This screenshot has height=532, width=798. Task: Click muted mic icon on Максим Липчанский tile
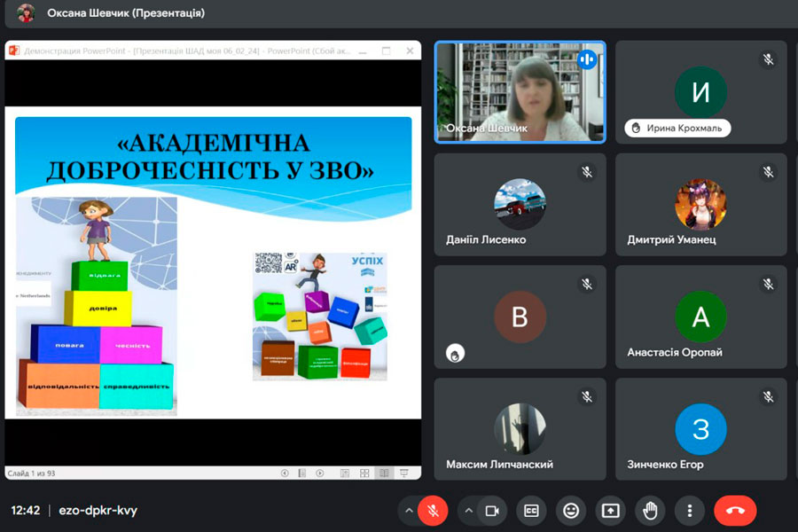tap(587, 396)
